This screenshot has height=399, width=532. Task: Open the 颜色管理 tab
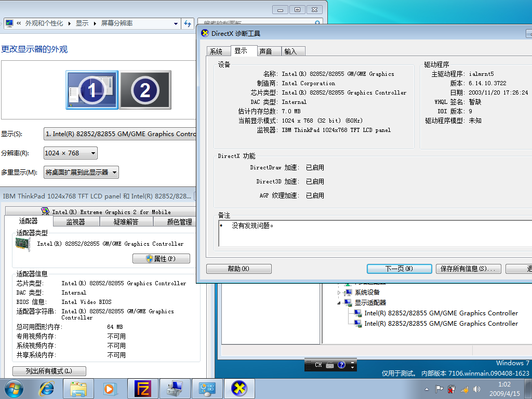(x=175, y=222)
